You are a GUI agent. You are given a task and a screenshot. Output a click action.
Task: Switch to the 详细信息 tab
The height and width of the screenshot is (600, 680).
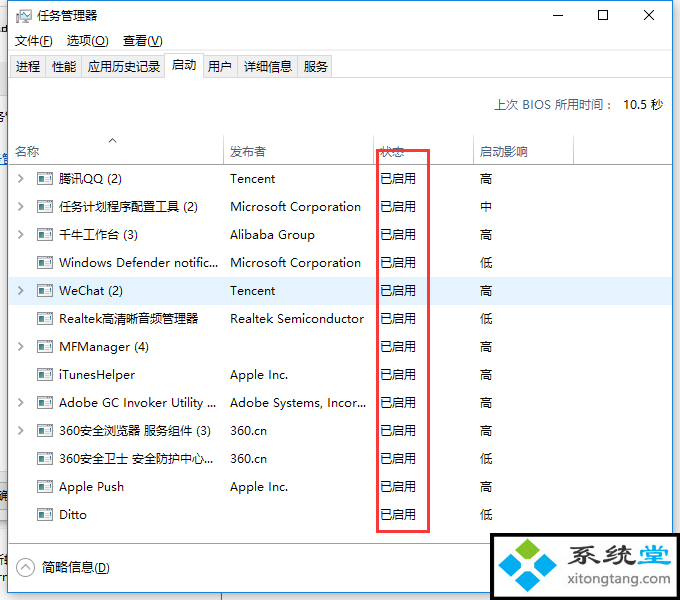pos(268,67)
